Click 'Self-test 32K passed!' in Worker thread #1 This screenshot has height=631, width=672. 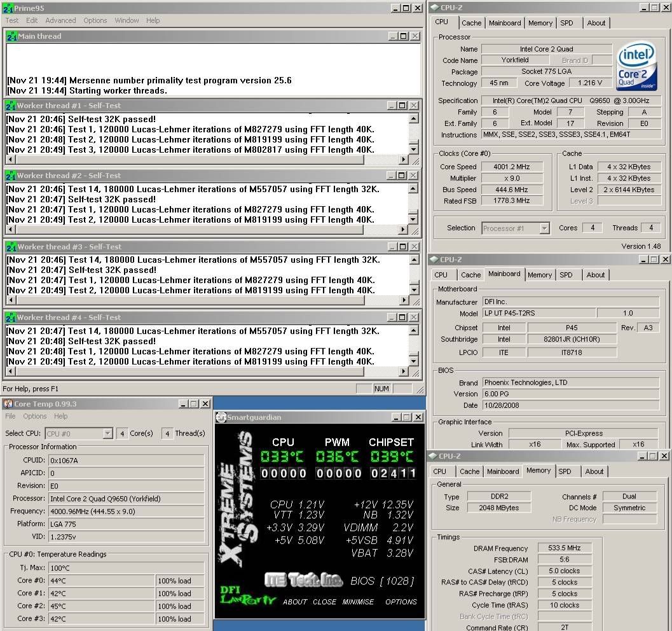(111, 119)
